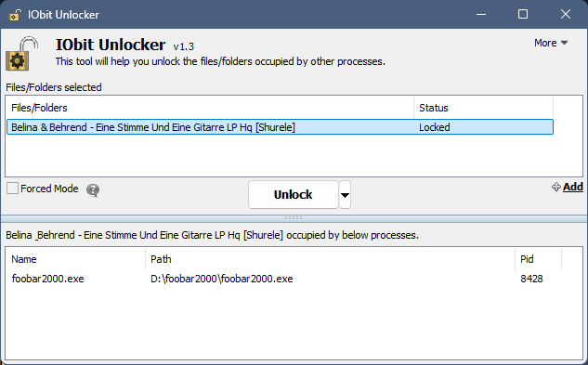588x365 pixels.
Task: Select the locked Belina & Behrend folder row
Action: pyautogui.click(x=281, y=127)
